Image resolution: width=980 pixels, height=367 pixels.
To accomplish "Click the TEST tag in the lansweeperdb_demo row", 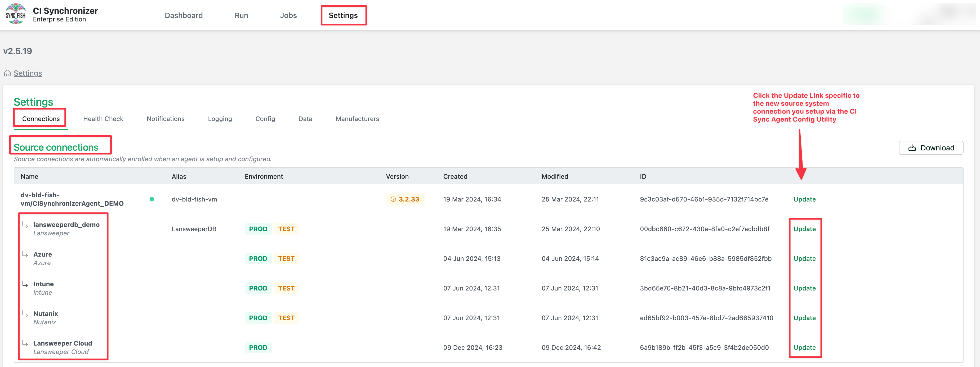I will pyautogui.click(x=286, y=229).
